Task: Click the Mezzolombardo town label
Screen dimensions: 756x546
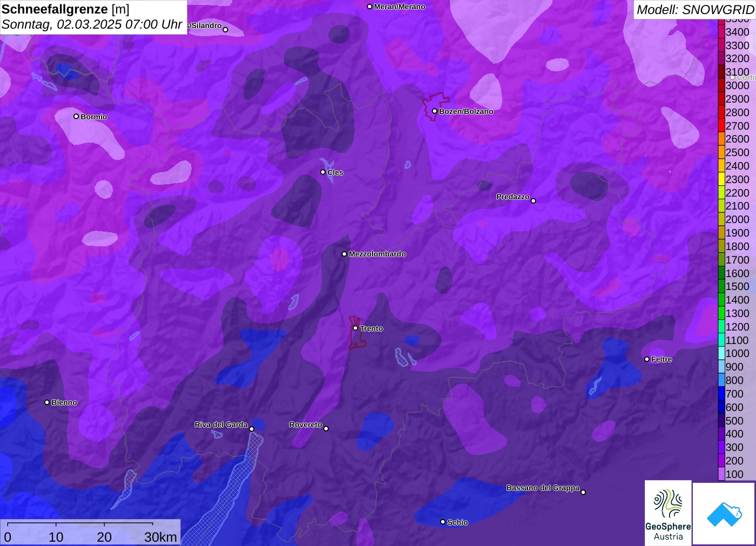Action: (377, 254)
